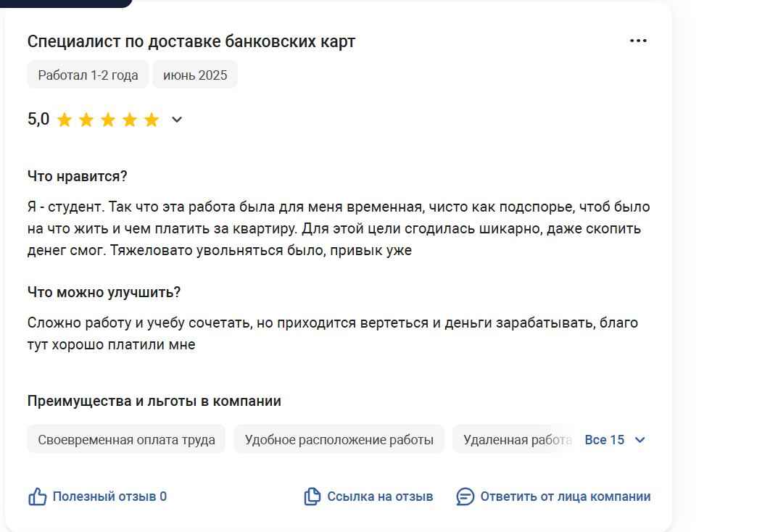The image size is (778, 532).
Task: Expand all 15 benefits with chevron
Action: click(x=640, y=440)
